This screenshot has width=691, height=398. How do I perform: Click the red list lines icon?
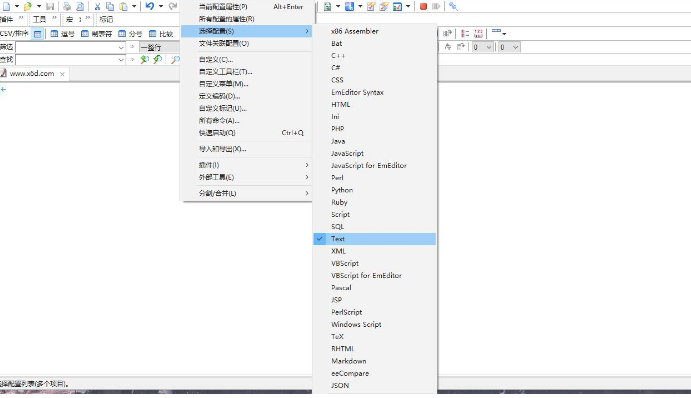click(x=465, y=33)
